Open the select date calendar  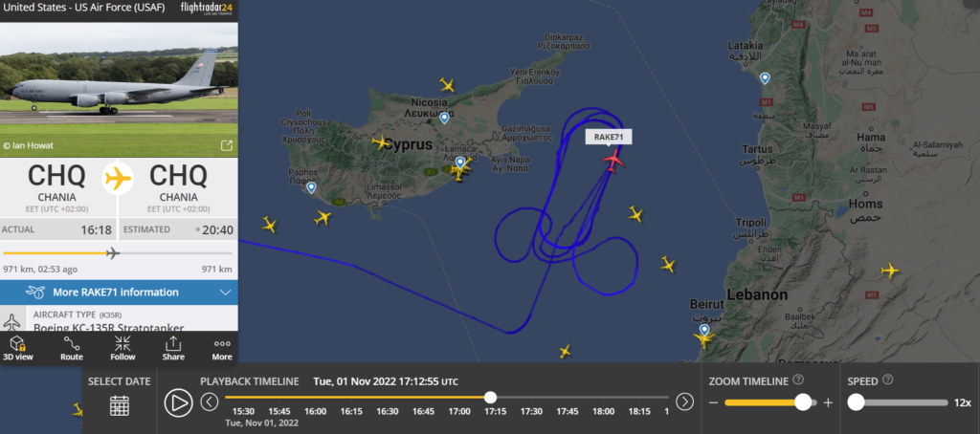click(x=120, y=405)
